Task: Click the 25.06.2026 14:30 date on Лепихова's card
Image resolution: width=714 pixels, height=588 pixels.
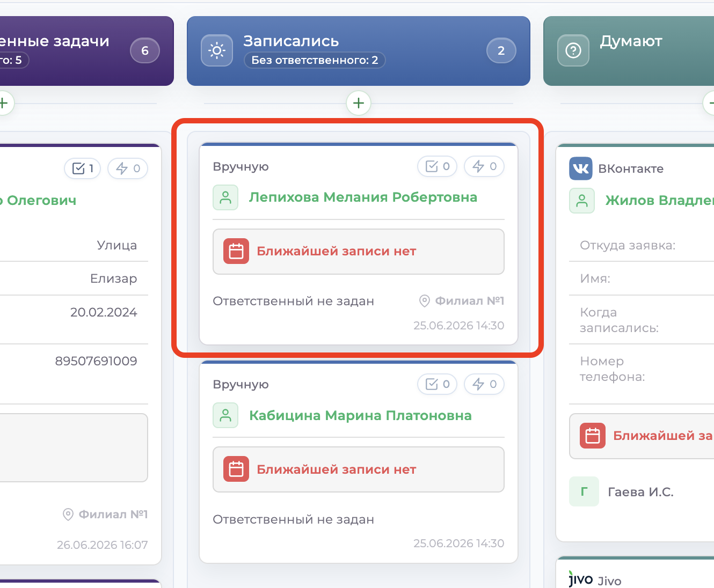Action: coord(459,326)
